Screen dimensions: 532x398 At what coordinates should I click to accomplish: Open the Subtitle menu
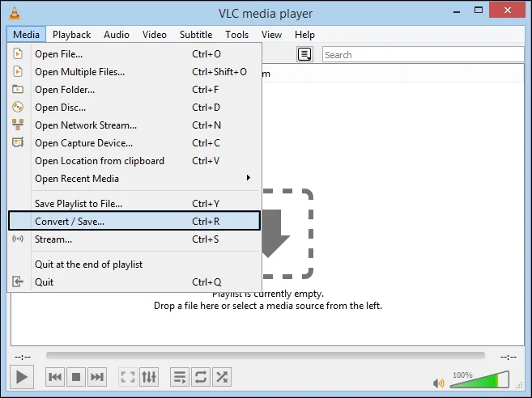coord(196,35)
